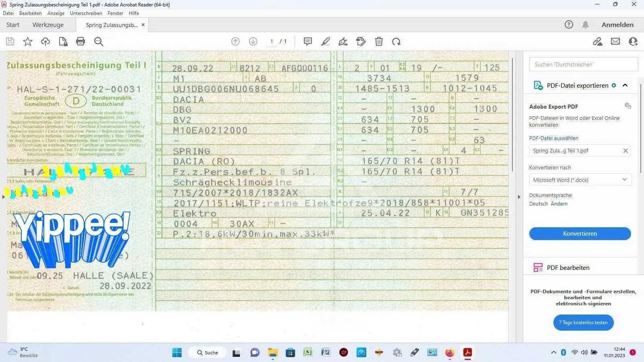The height and width of the screenshot is (362, 644).
Task: Click the trash can delete icon
Action: coord(379,41)
